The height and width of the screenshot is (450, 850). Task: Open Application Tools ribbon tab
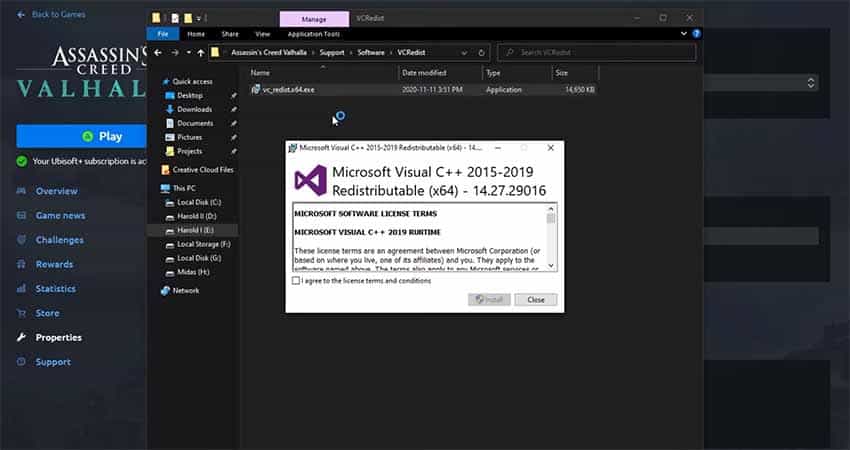(x=314, y=34)
